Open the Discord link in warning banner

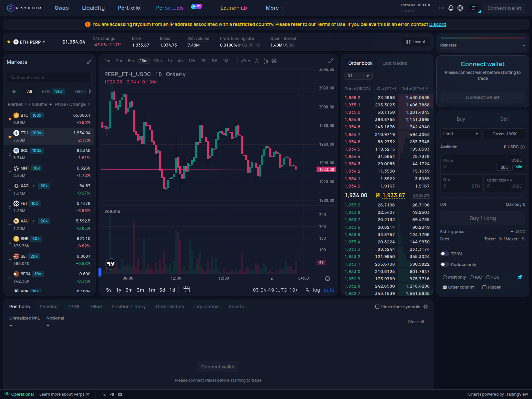click(438, 24)
